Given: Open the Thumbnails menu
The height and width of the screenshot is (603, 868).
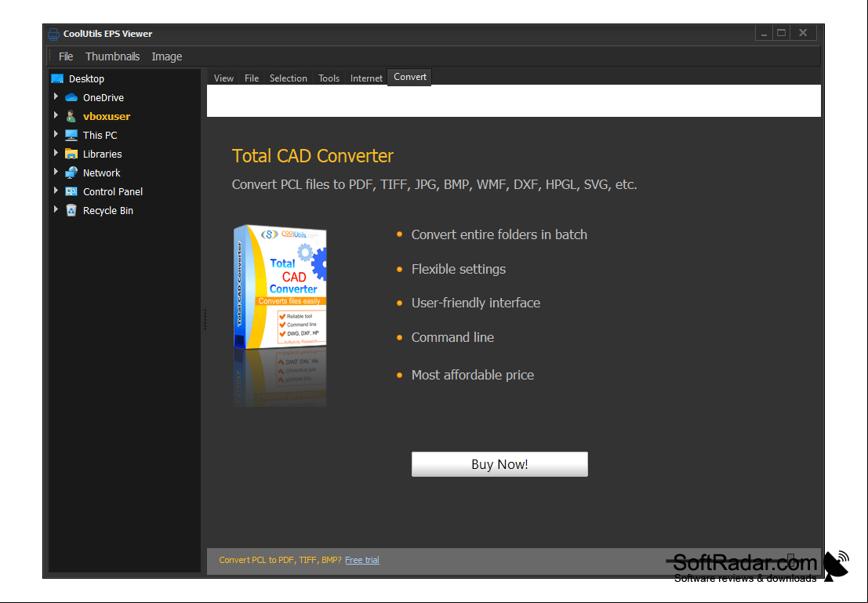Looking at the screenshot, I should point(112,56).
